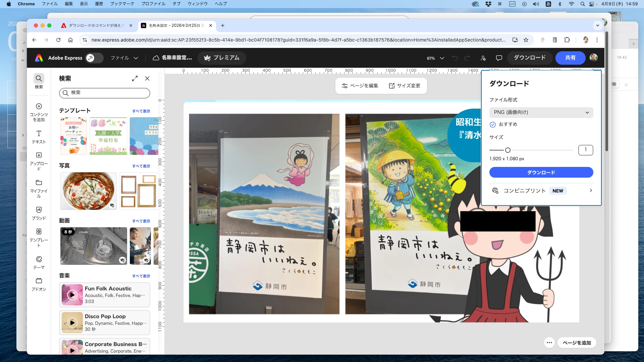The width and height of the screenshot is (644, 362).
Task: Click the comments speech bubble icon
Action: [x=499, y=58]
